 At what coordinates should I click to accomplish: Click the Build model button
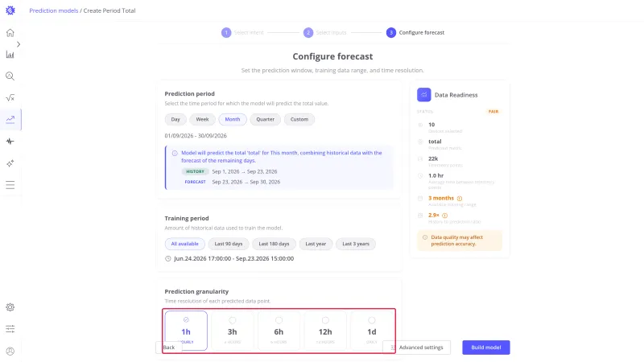486,348
